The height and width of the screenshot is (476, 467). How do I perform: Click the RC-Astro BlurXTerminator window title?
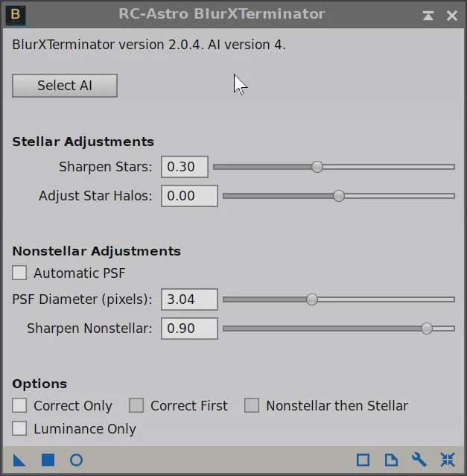[x=221, y=14]
